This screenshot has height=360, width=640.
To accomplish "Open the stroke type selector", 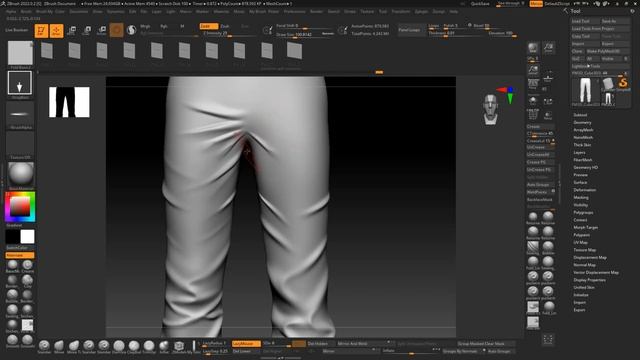I will coord(20,83).
